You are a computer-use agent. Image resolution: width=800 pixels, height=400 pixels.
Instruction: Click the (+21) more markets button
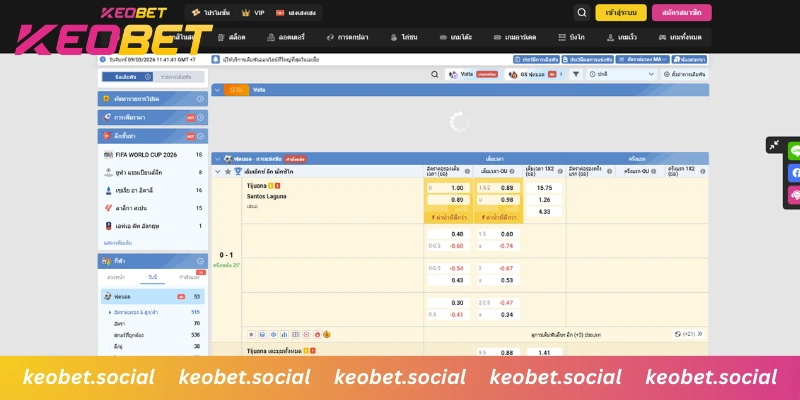[689, 334]
